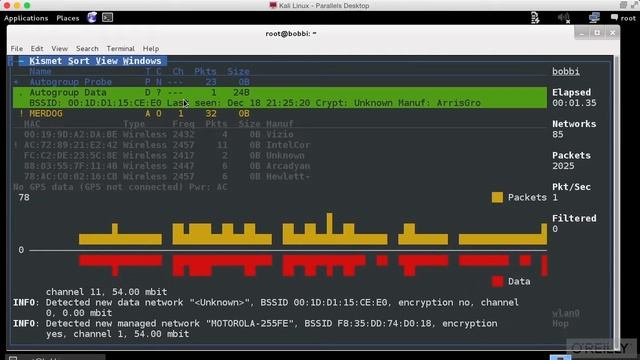Viewport: 640px width, 360px height.
Task: Open the Kismet View menu
Action: [107, 61]
